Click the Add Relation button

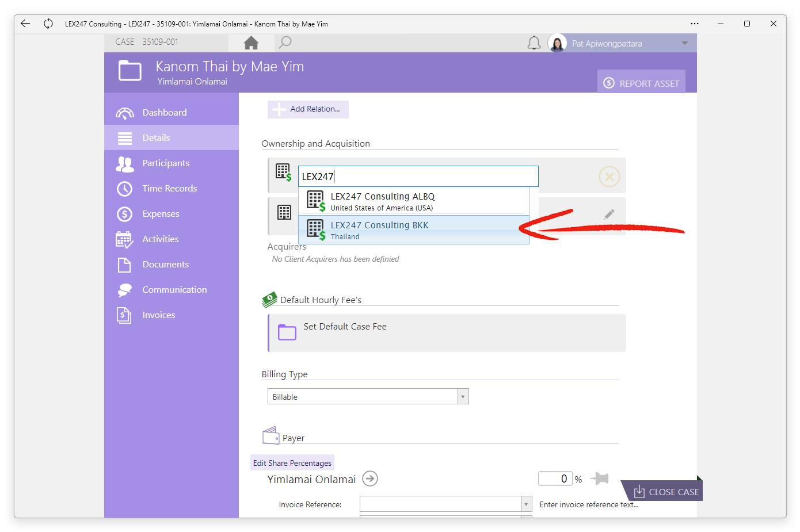(x=308, y=109)
